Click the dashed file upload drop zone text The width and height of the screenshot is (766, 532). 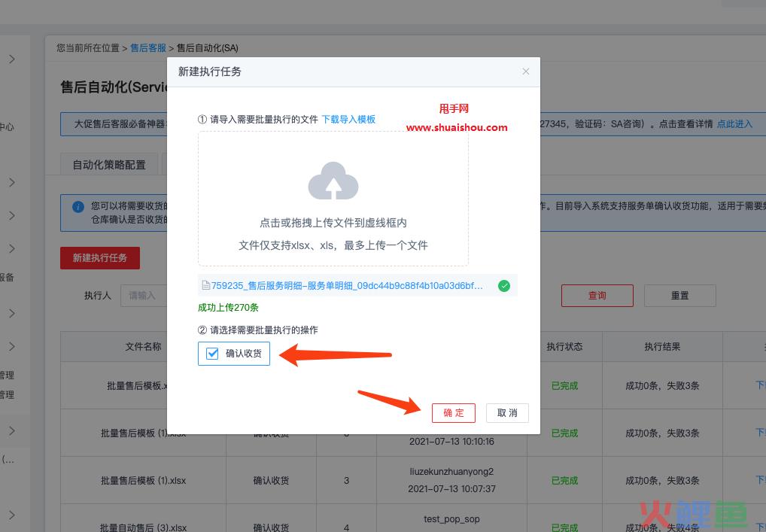[333, 223]
